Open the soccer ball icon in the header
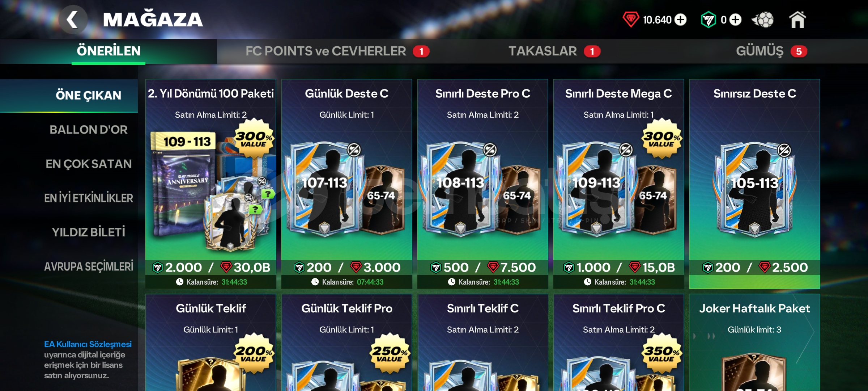 click(x=763, y=20)
